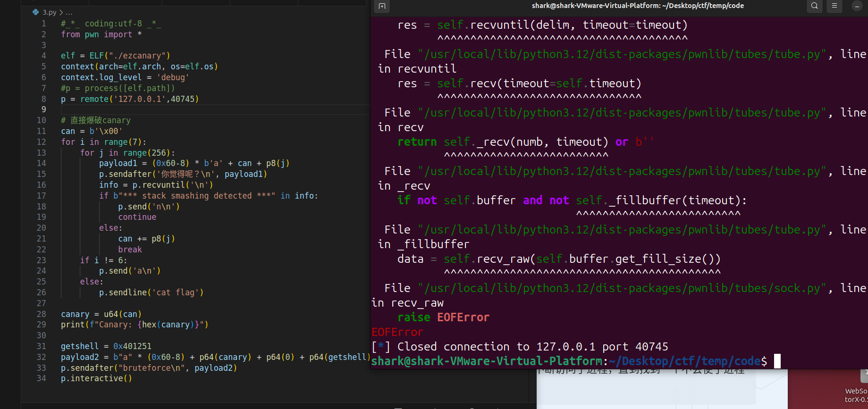This screenshot has height=409, width=868.
Task: Click the commented '#p = process([elf.path])' line
Action: pyautogui.click(x=118, y=88)
